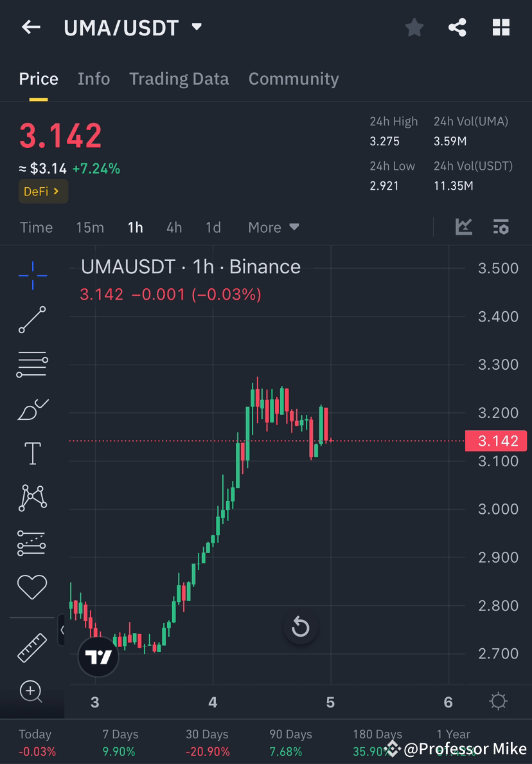532x764 pixels.
Task: Add UMA/USDT to favorites via star
Action: pyautogui.click(x=414, y=27)
